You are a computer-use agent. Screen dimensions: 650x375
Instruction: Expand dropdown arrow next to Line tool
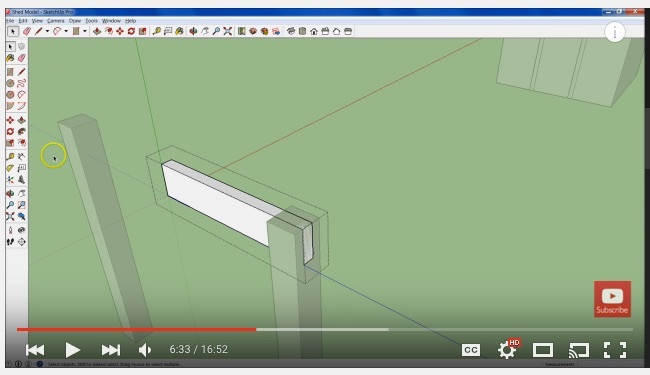47,31
